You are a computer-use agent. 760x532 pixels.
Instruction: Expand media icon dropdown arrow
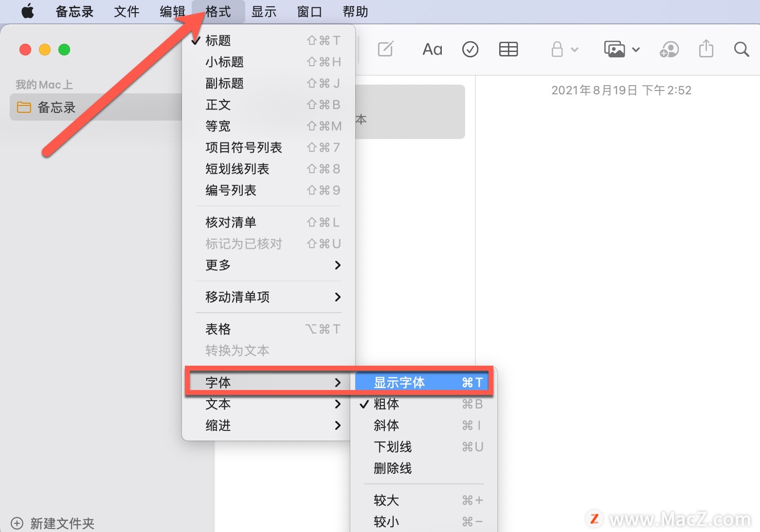point(636,50)
